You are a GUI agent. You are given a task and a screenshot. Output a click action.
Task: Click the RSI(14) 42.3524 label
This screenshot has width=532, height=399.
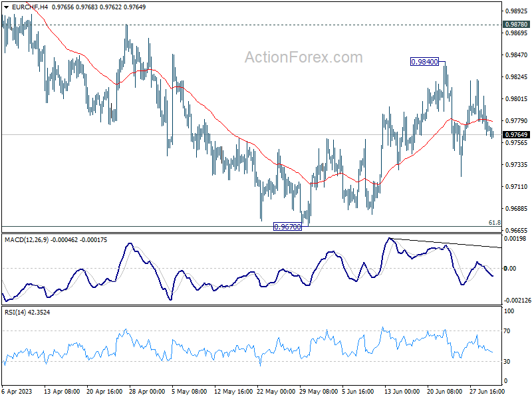click(27, 312)
